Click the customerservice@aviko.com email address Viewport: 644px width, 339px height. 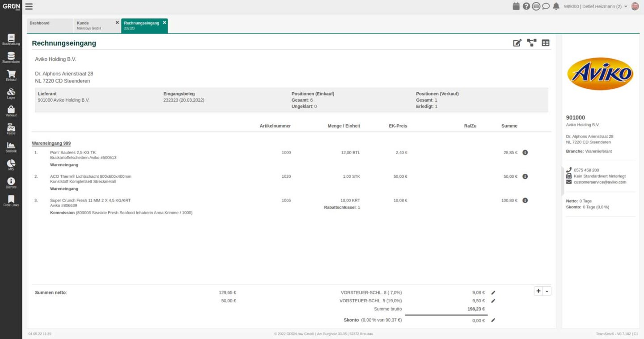[x=600, y=182]
